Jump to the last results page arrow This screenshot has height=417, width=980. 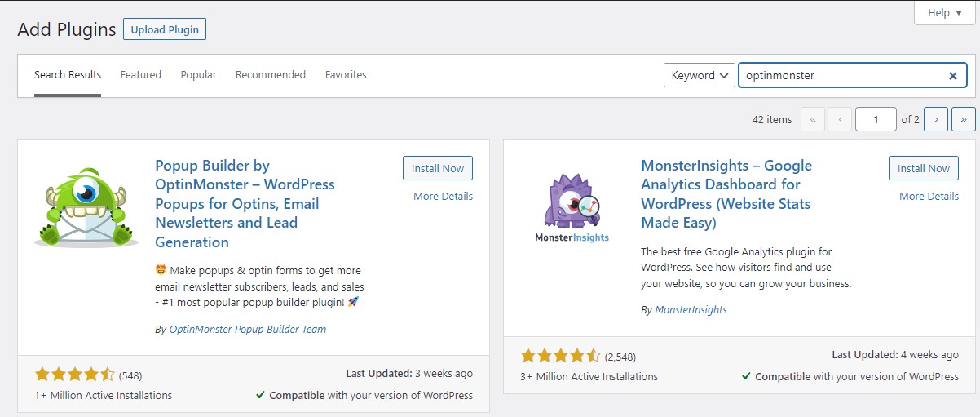click(x=964, y=119)
